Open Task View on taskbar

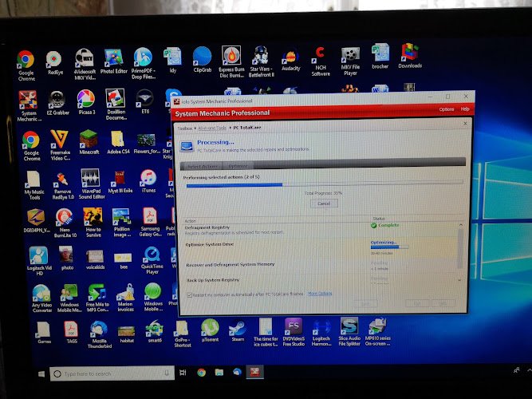click(183, 373)
